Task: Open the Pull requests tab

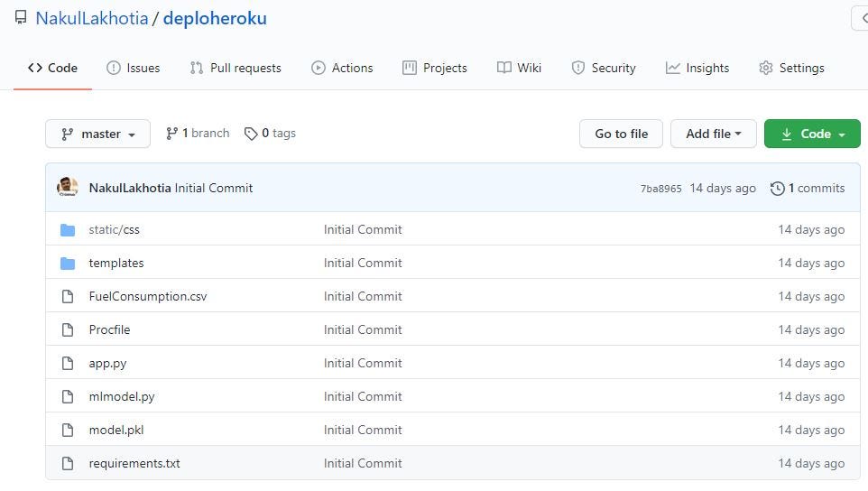Action: pos(235,68)
